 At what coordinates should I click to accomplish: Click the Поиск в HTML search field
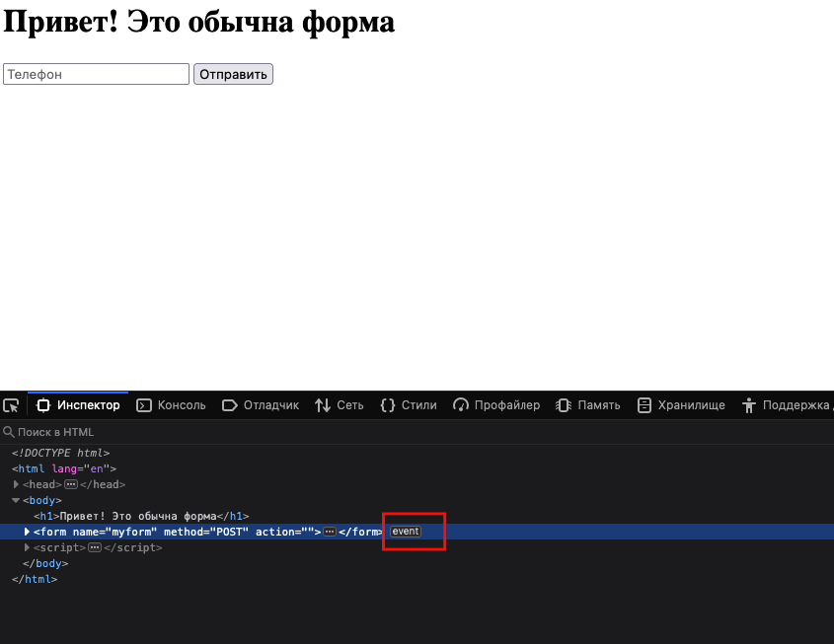417,432
